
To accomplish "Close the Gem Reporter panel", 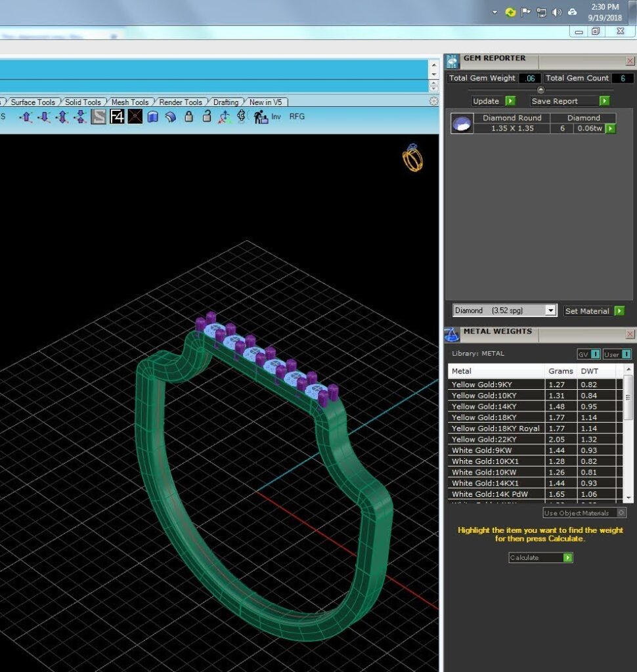I will coord(630,61).
